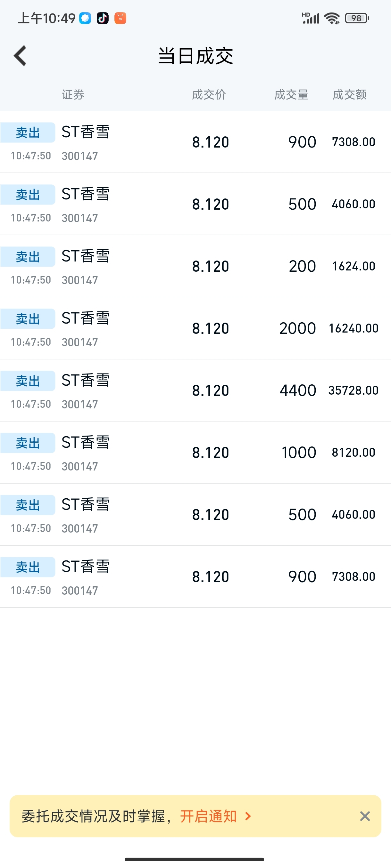The width and height of the screenshot is (391, 868).
Task: Tap the TikTok icon in status bar
Action: point(103,18)
